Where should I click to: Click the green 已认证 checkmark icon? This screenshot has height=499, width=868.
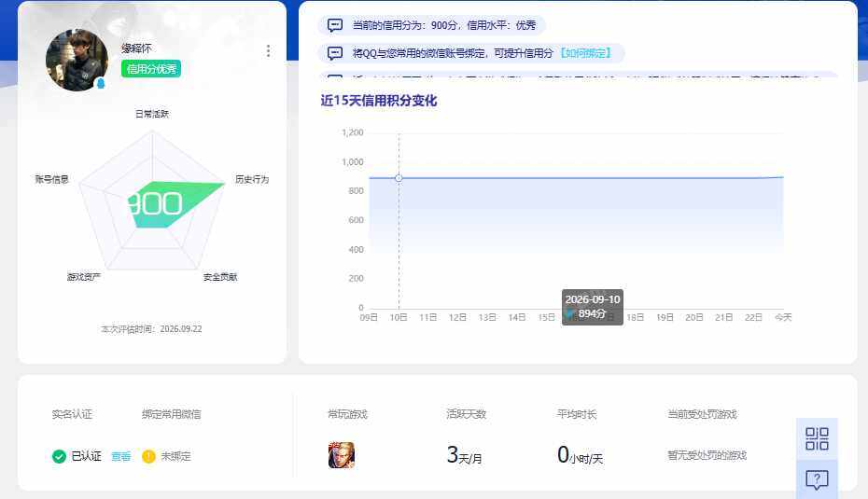pyautogui.click(x=59, y=456)
